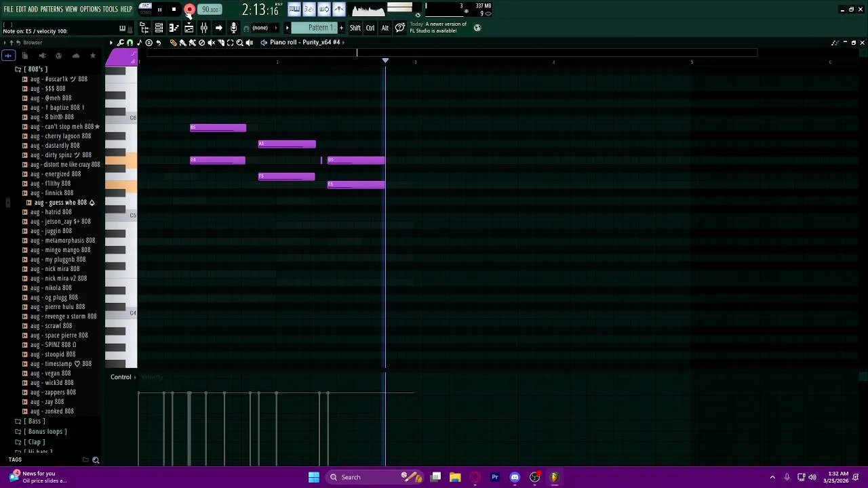Toggle the red record button
This screenshot has width=868, height=488.
pos(189,9)
